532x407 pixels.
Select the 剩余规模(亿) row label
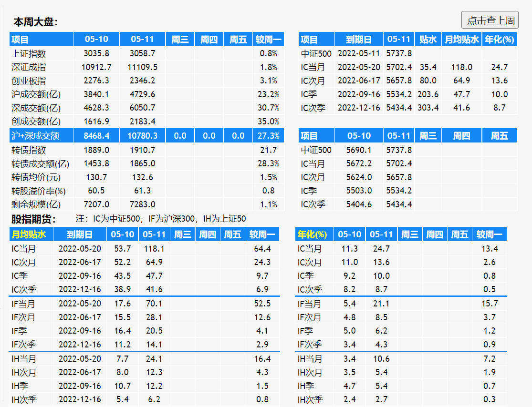36,204
